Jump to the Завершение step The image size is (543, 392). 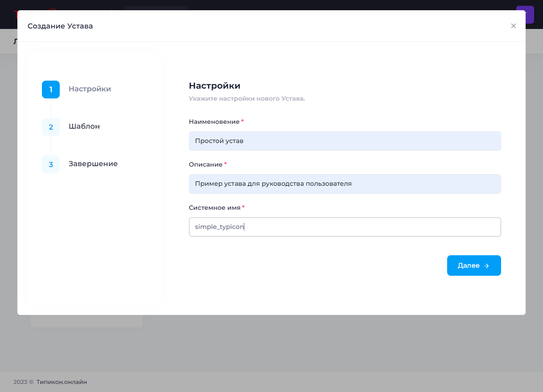coord(93,163)
